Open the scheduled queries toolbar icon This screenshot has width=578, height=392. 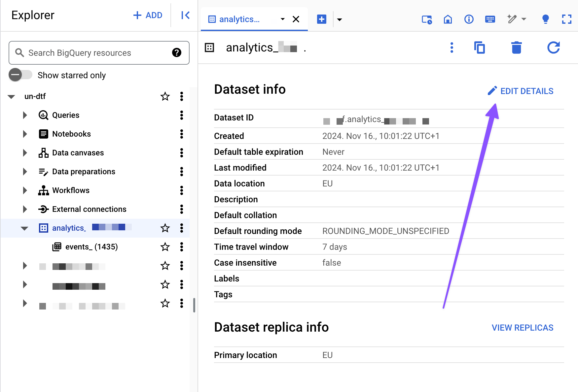point(427,19)
